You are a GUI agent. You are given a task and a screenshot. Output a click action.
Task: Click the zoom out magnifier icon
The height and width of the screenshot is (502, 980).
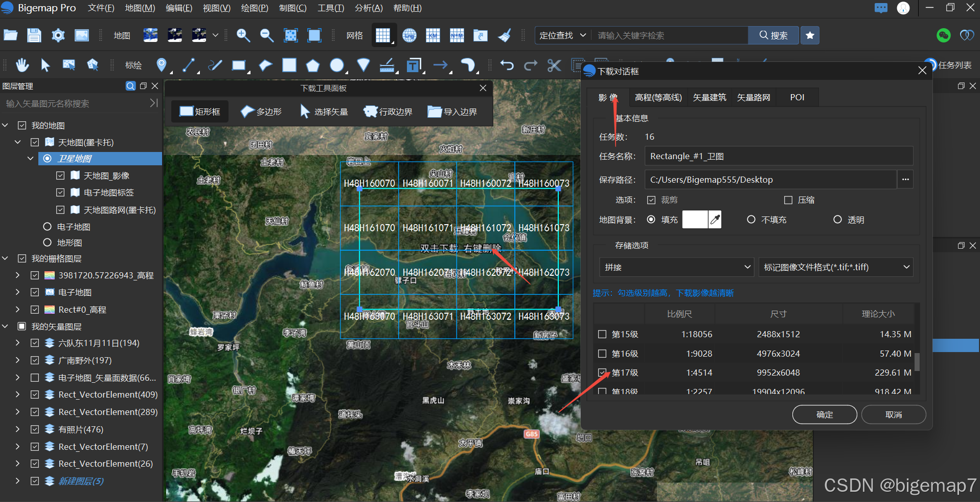tap(267, 35)
